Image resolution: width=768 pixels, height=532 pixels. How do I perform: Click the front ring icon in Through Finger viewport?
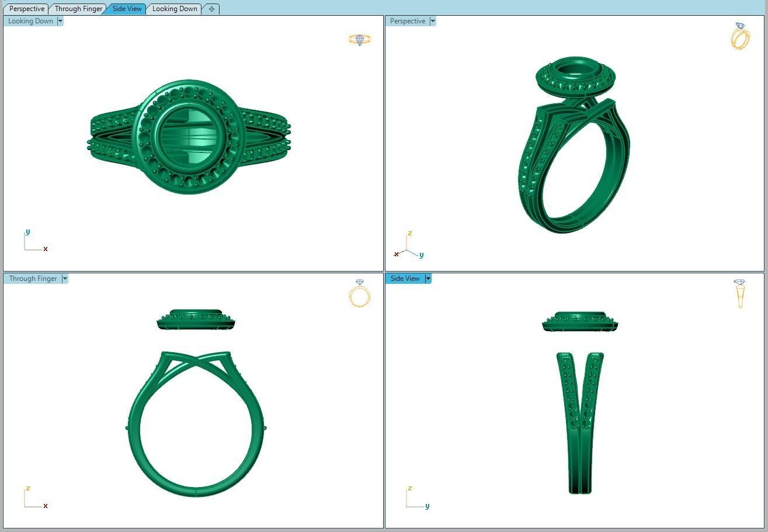(x=360, y=293)
